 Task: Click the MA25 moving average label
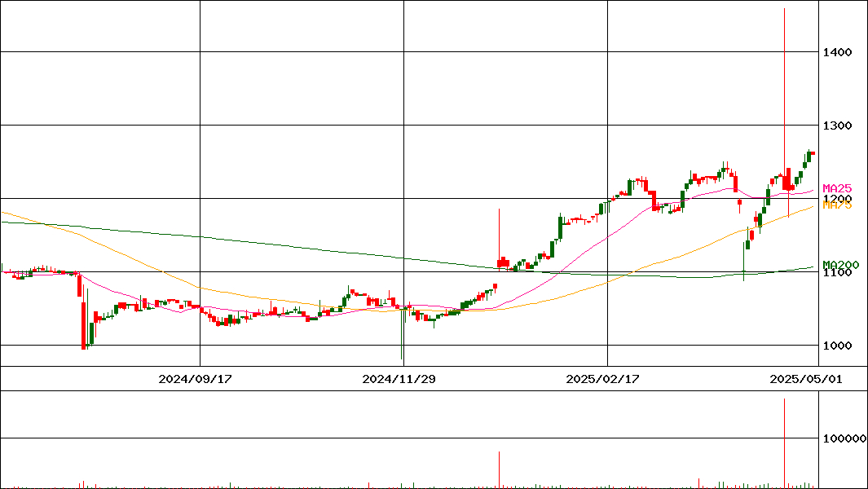pyautogui.click(x=837, y=189)
